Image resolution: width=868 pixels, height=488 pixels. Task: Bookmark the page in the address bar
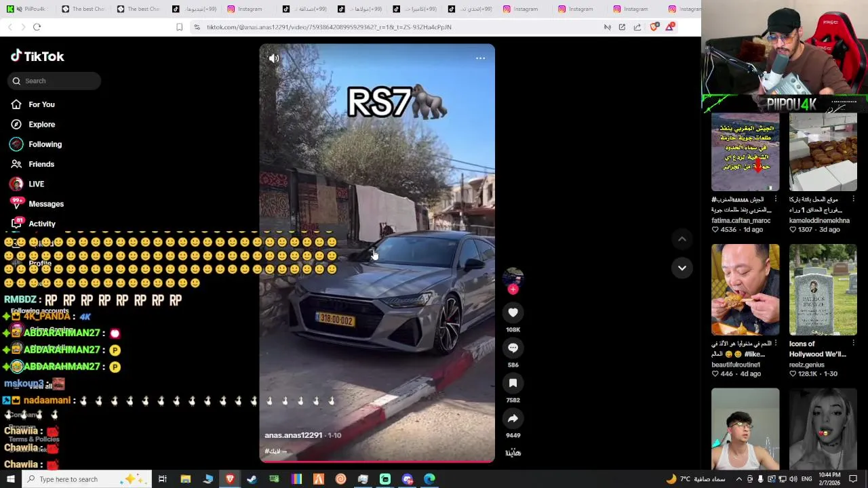(179, 27)
